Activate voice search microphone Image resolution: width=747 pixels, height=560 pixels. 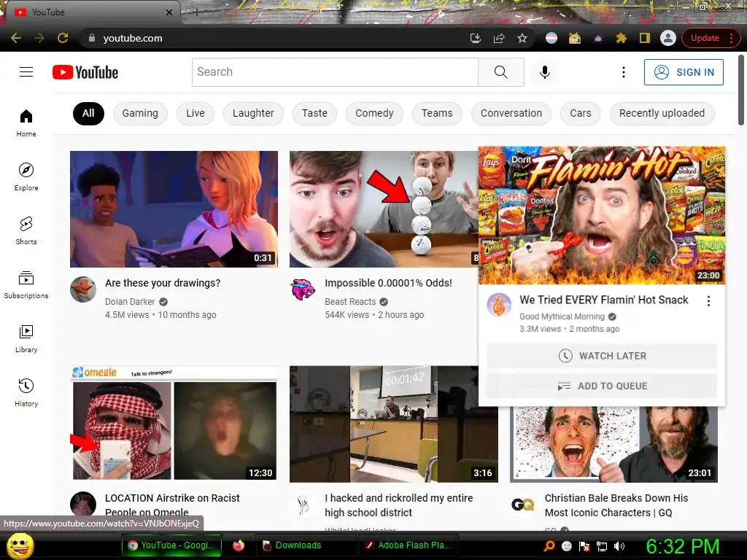coord(544,72)
